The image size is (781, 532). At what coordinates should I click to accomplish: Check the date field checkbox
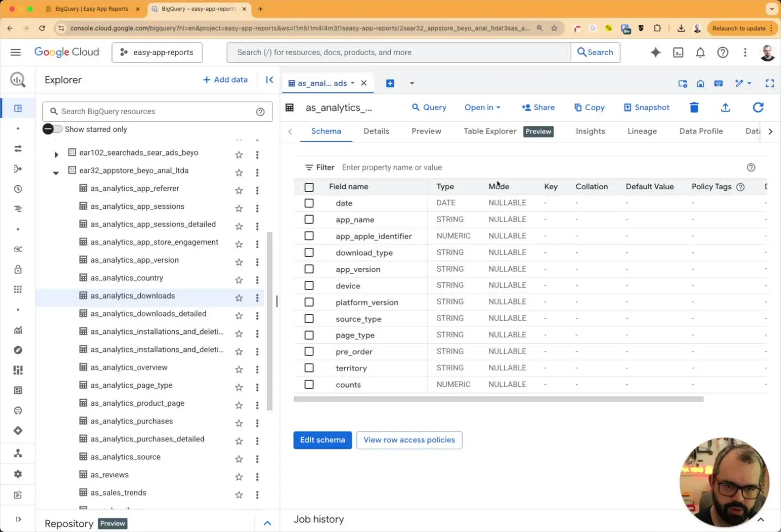(x=309, y=203)
